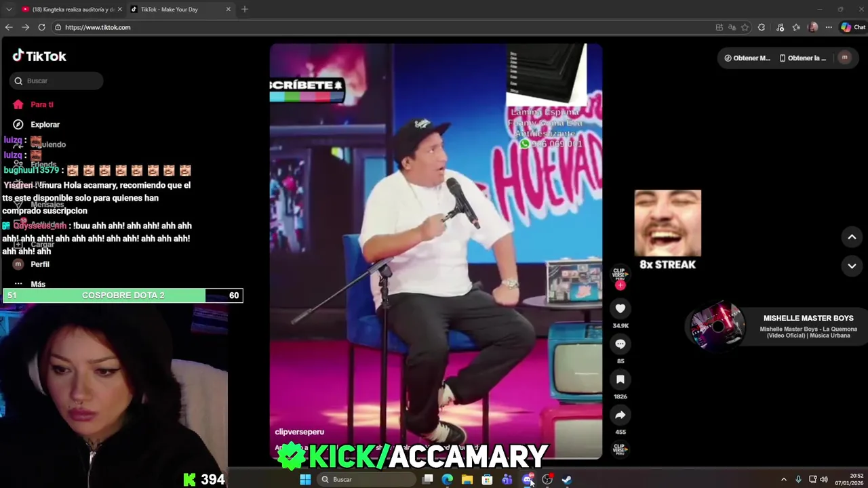
Task: Share the video via arrow icon
Action: pyautogui.click(x=620, y=415)
